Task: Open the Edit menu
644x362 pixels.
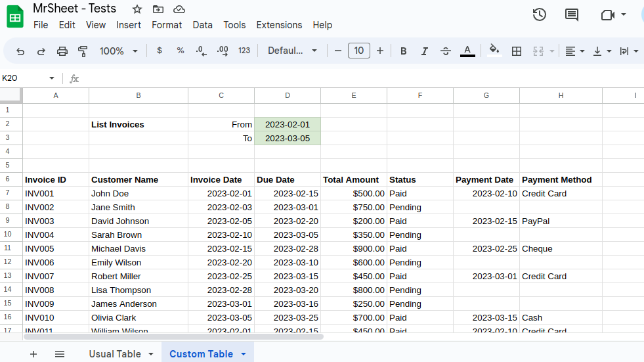Action: coord(67,25)
